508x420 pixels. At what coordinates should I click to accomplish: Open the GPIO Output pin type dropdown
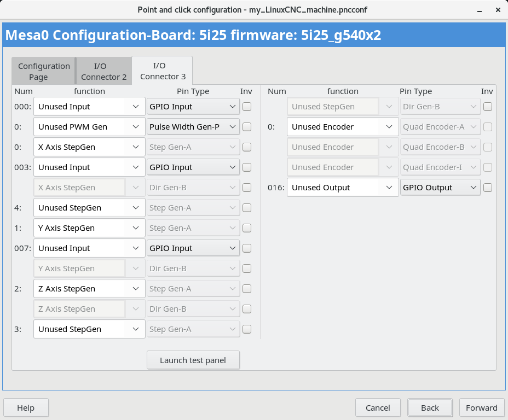point(440,188)
